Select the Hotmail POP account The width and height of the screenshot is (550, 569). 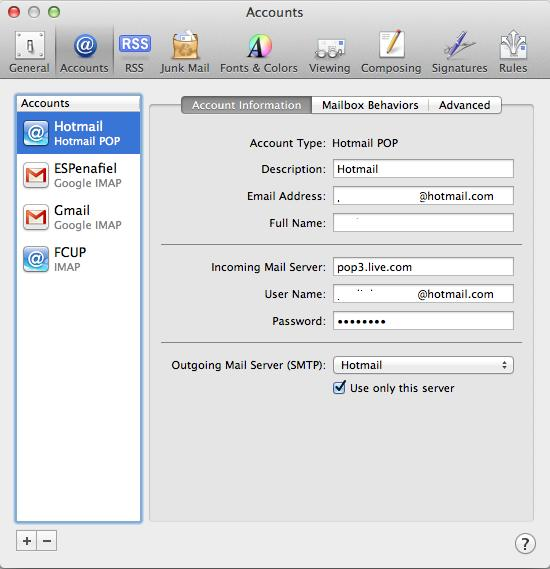(78, 133)
